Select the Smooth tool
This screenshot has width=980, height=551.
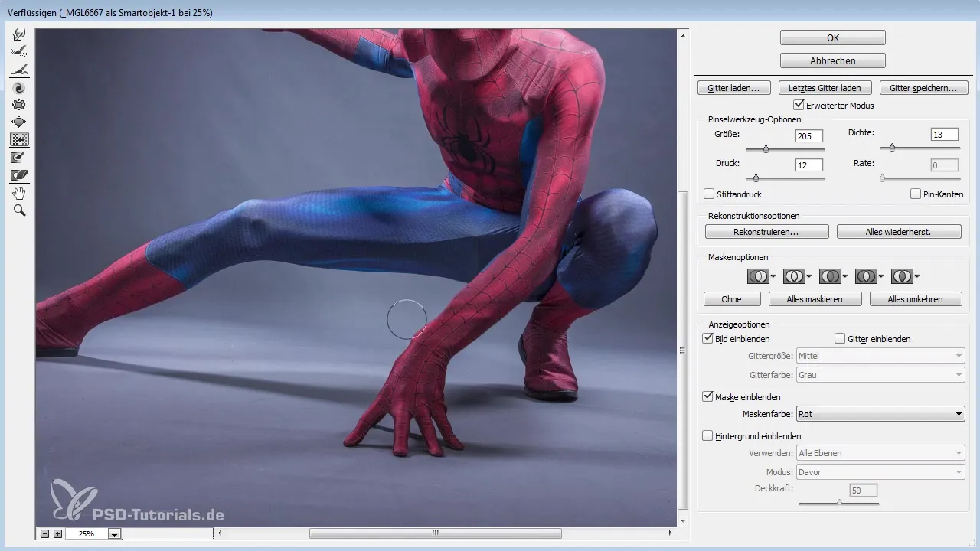[x=20, y=69]
